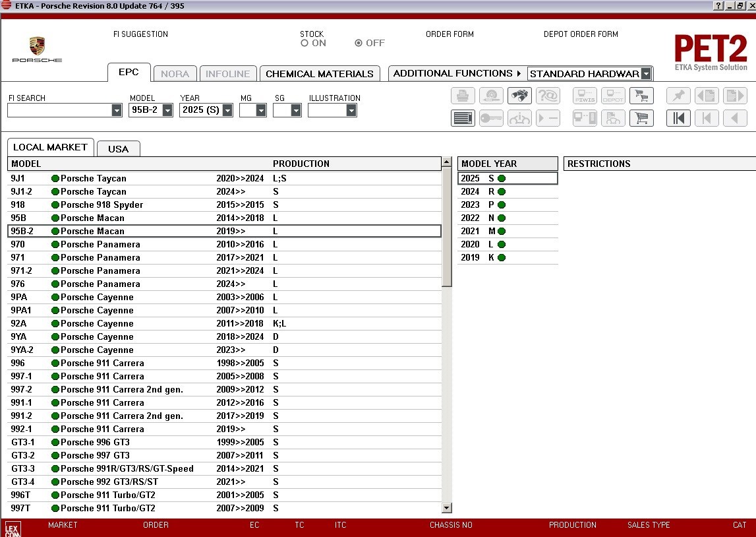Click the printer icon
The image size is (756, 537).
tap(463, 96)
